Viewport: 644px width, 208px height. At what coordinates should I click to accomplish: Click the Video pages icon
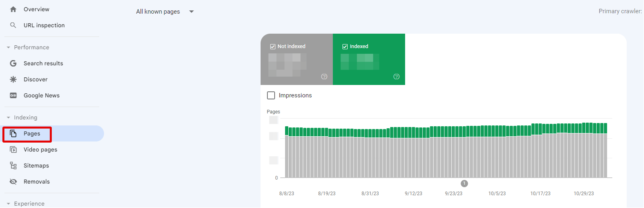tap(13, 149)
